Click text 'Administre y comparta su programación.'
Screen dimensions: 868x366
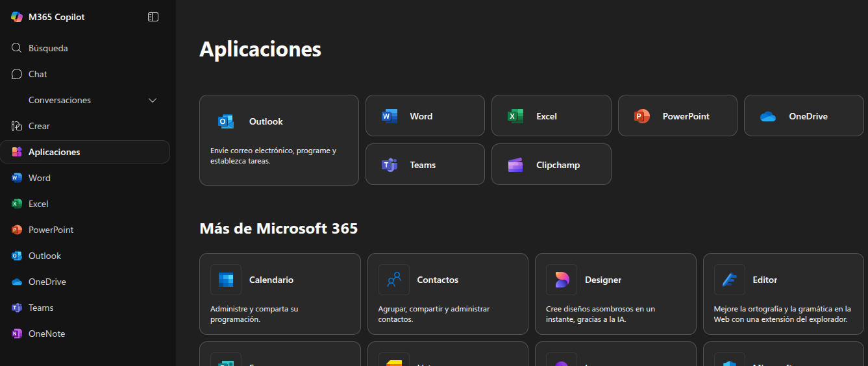point(254,314)
